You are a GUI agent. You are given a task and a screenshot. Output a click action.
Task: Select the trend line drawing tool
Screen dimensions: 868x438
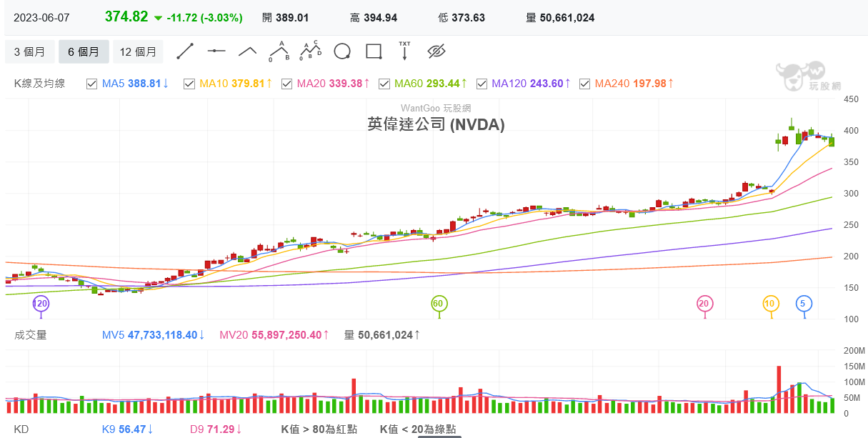click(x=185, y=51)
